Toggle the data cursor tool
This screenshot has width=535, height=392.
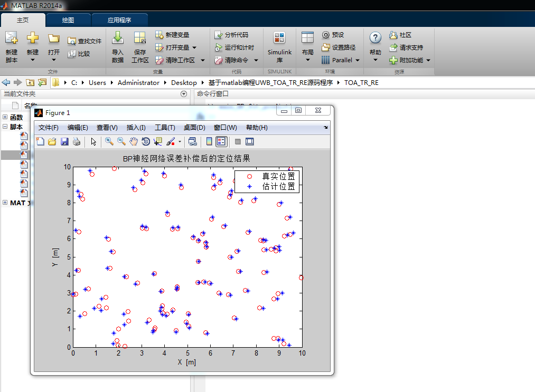[158, 141]
